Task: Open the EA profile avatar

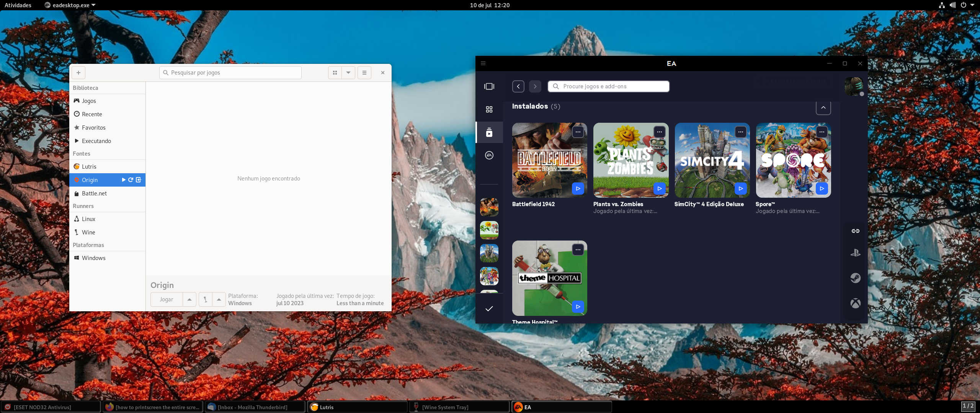Action: click(854, 86)
